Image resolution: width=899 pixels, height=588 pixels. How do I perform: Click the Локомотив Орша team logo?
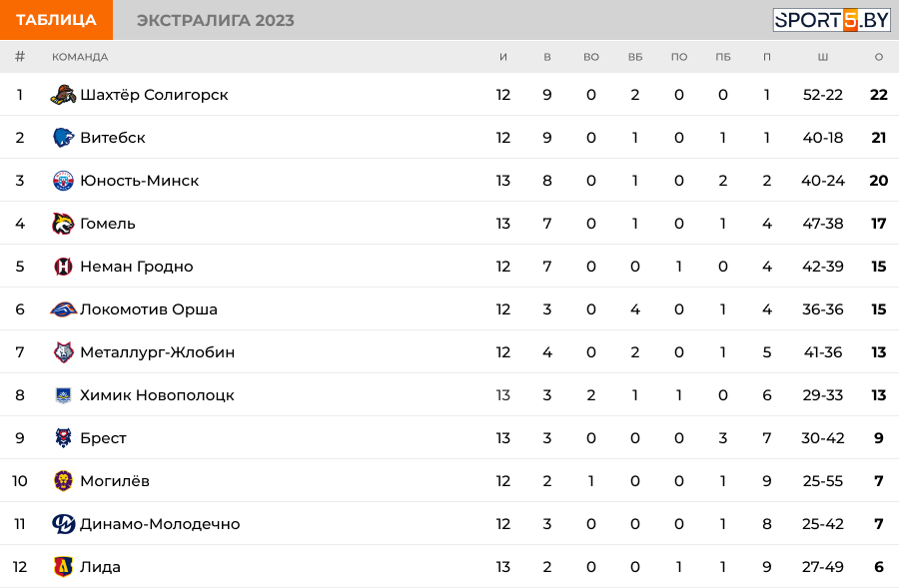[x=63, y=309]
